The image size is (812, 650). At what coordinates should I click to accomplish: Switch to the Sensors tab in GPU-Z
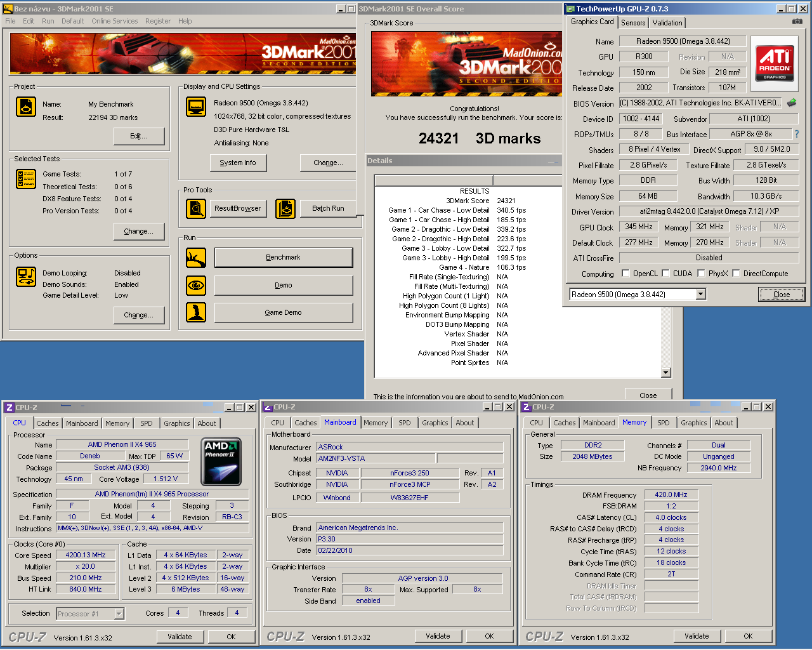pyautogui.click(x=633, y=23)
